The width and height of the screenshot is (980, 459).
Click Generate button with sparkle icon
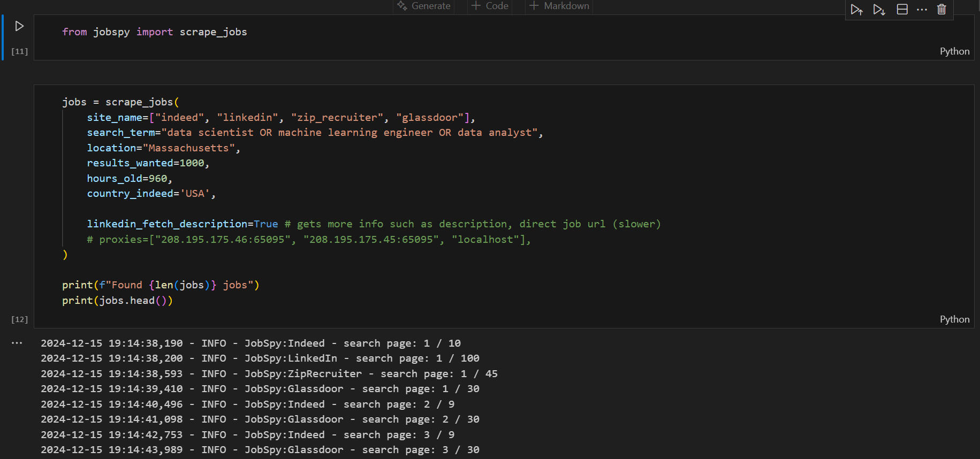click(424, 6)
